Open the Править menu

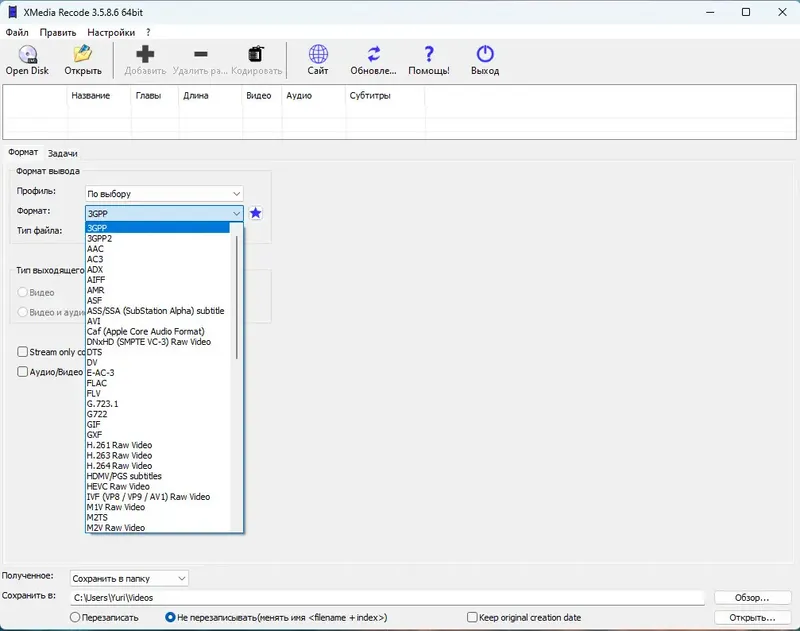pos(58,32)
